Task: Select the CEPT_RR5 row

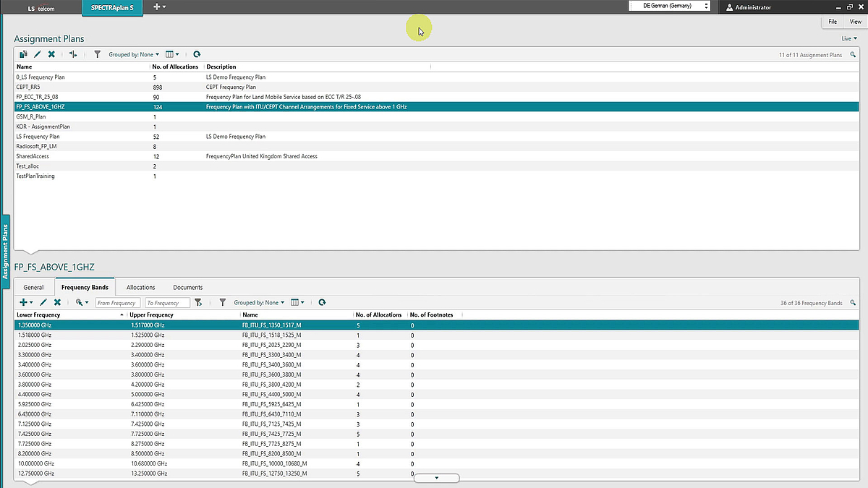Action: 436,87
